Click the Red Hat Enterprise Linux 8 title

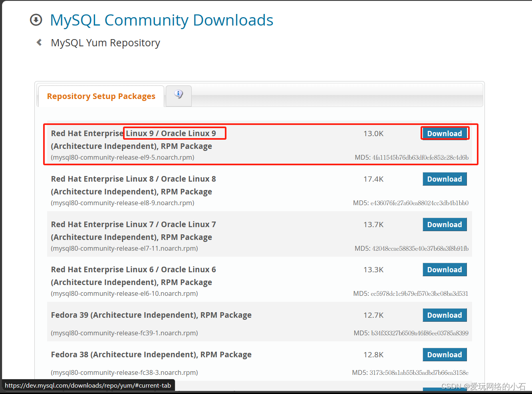click(133, 185)
